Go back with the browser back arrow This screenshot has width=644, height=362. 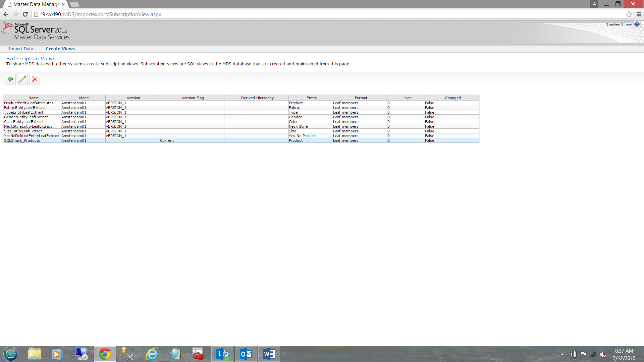[x=6, y=14]
